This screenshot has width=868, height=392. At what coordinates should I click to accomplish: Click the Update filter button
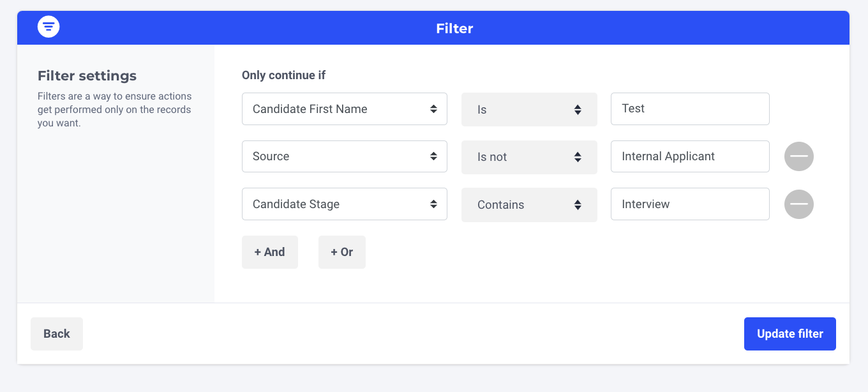[x=789, y=334]
